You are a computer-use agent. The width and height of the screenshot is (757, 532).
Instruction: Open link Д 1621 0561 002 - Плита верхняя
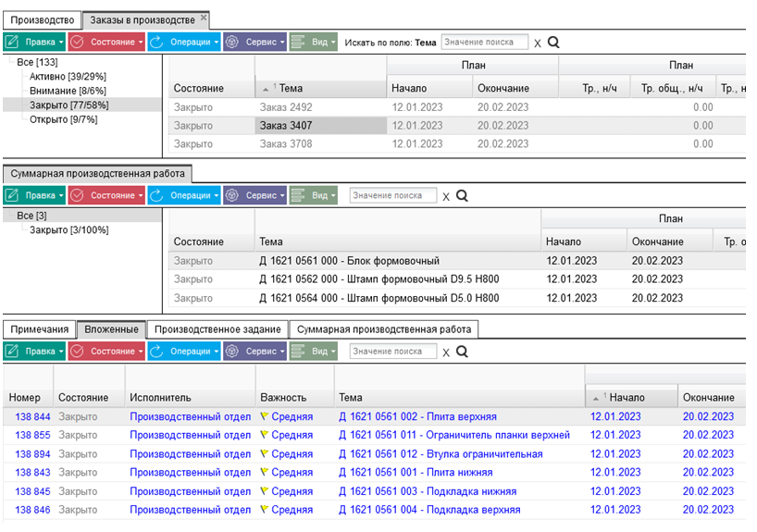tap(417, 416)
